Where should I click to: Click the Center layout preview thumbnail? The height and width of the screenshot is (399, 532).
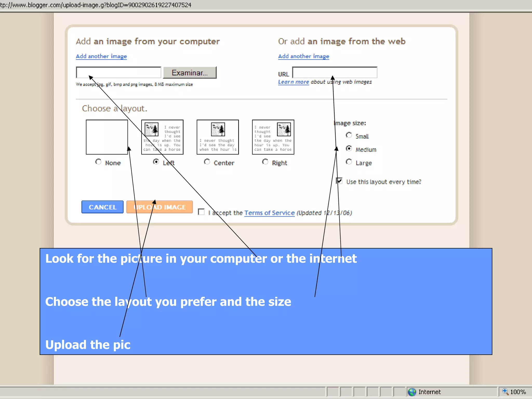click(218, 137)
